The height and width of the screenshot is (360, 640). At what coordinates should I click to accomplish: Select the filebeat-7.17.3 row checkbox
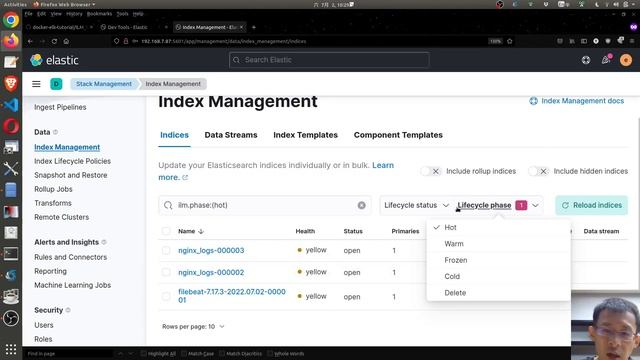166,297
